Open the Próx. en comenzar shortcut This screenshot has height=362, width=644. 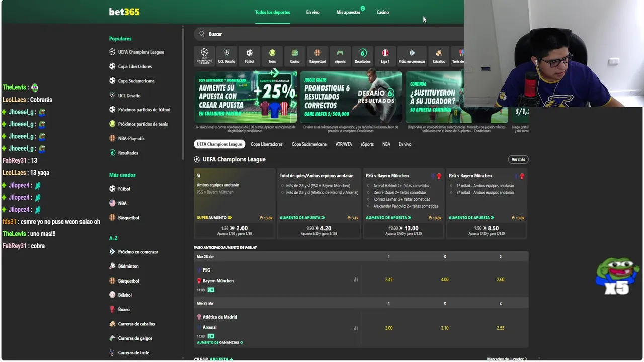tap(412, 56)
